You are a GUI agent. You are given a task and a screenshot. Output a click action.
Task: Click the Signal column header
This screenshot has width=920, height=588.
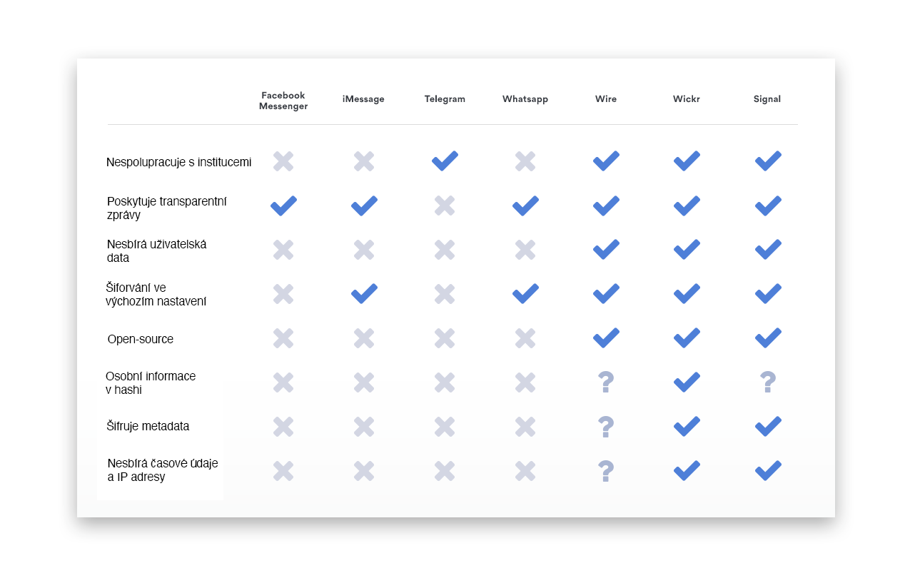coord(767,99)
